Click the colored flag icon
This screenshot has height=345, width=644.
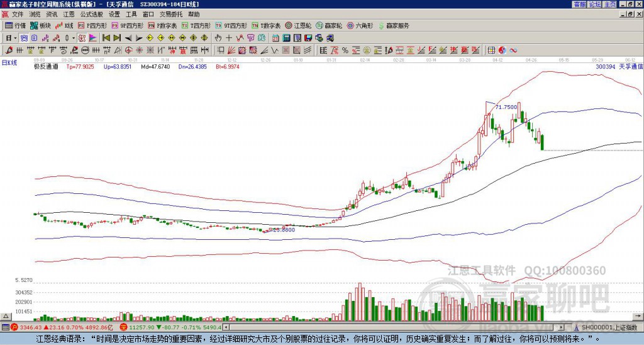coord(93,38)
